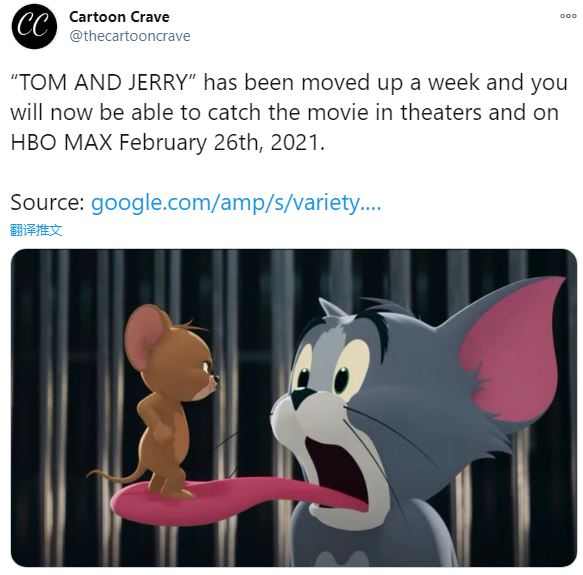Open the Cartoon Crave profile avatar
This screenshot has width=583, height=575.
pyautogui.click(x=34, y=26)
